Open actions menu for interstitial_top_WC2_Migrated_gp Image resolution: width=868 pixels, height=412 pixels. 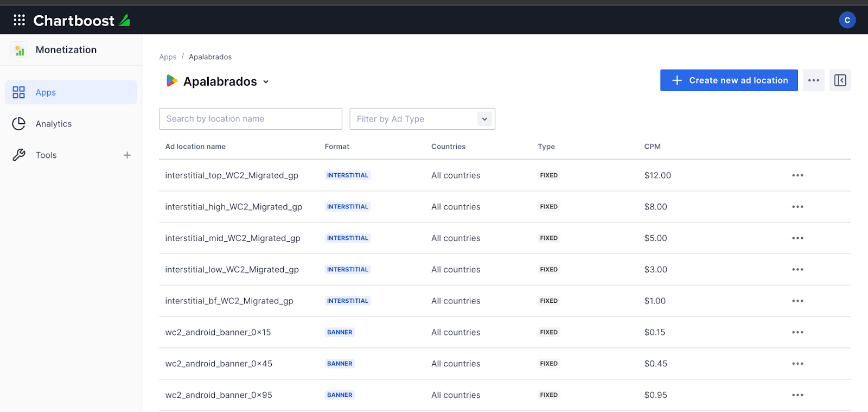click(797, 175)
